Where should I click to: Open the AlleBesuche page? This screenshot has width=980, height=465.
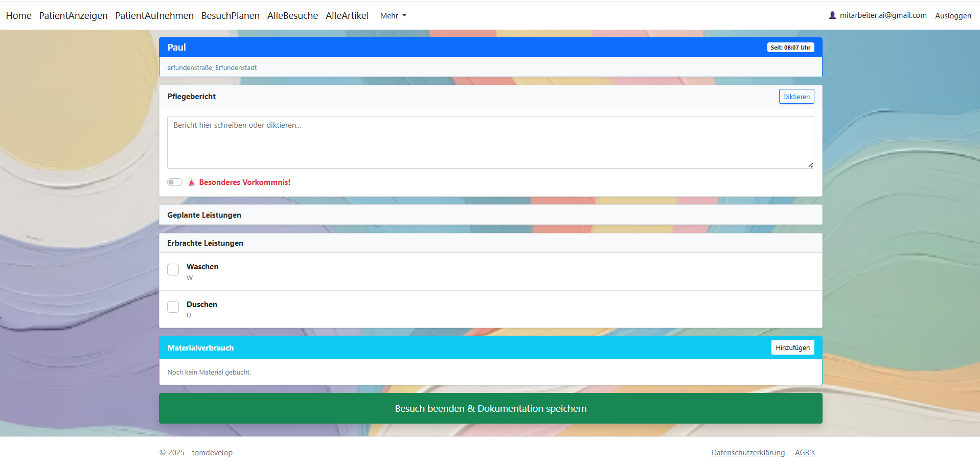(x=292, y=16)
